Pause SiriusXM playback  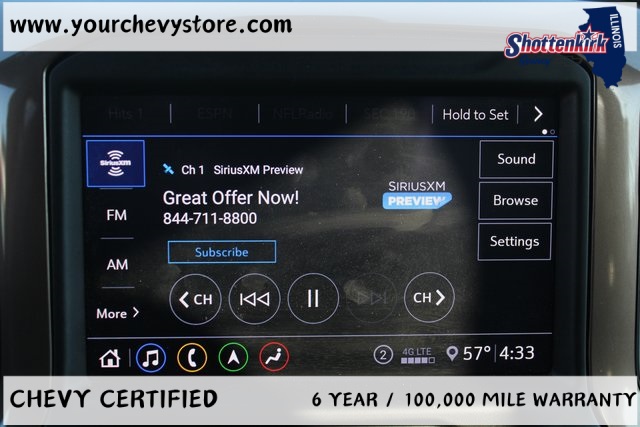[313, 298]
